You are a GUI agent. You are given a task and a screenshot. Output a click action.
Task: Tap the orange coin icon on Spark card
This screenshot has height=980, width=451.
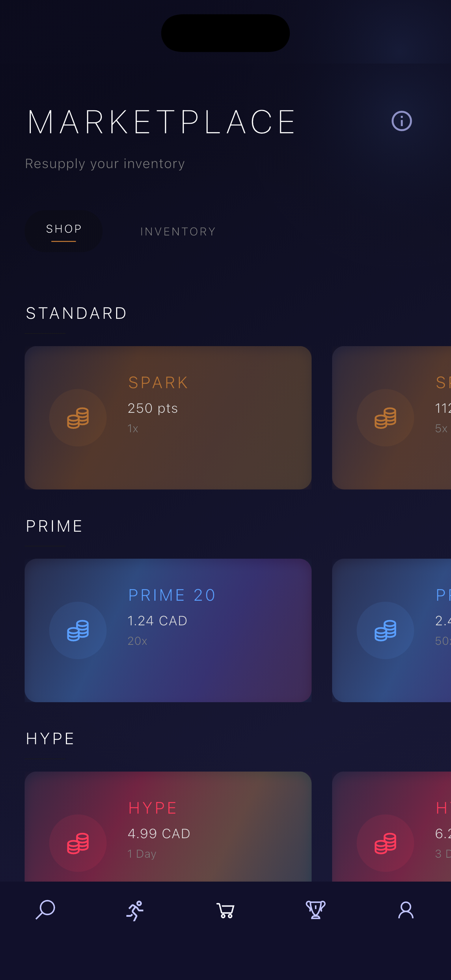pos(78,418)
